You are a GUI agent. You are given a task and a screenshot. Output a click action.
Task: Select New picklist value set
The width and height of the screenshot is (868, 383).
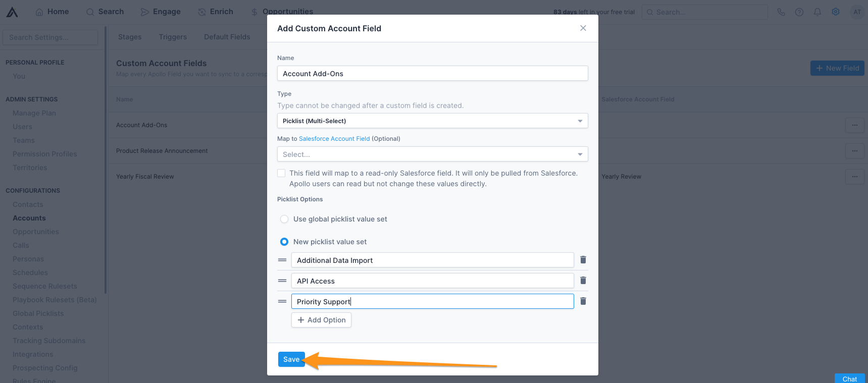[284, 242]
